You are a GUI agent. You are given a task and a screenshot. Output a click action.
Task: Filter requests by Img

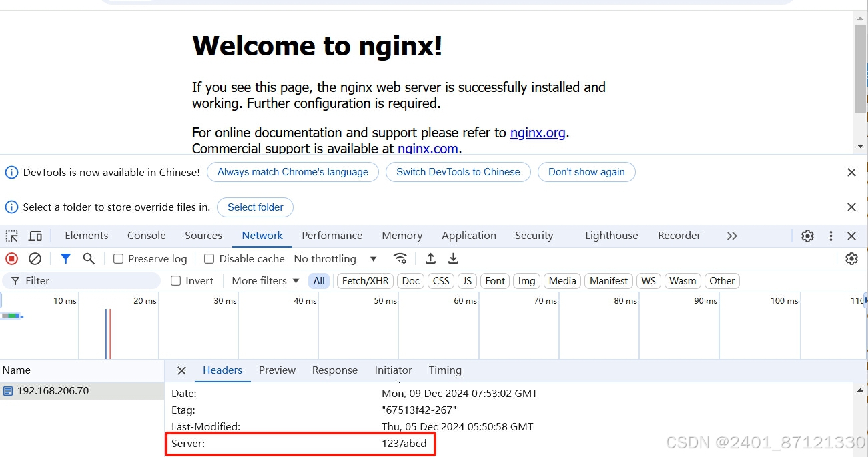coord(527,281)
